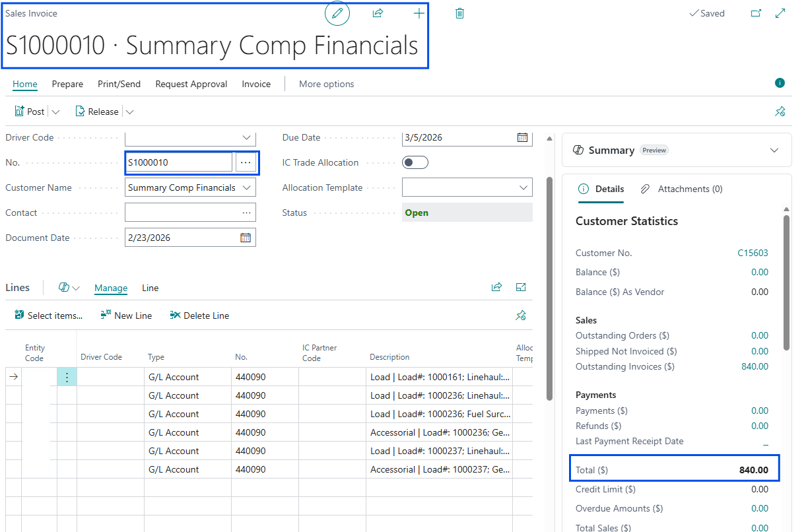The width and height of the screenshot is (806, 532).
Task: Click the share icon in Lines section
Action: coord(496,287)
